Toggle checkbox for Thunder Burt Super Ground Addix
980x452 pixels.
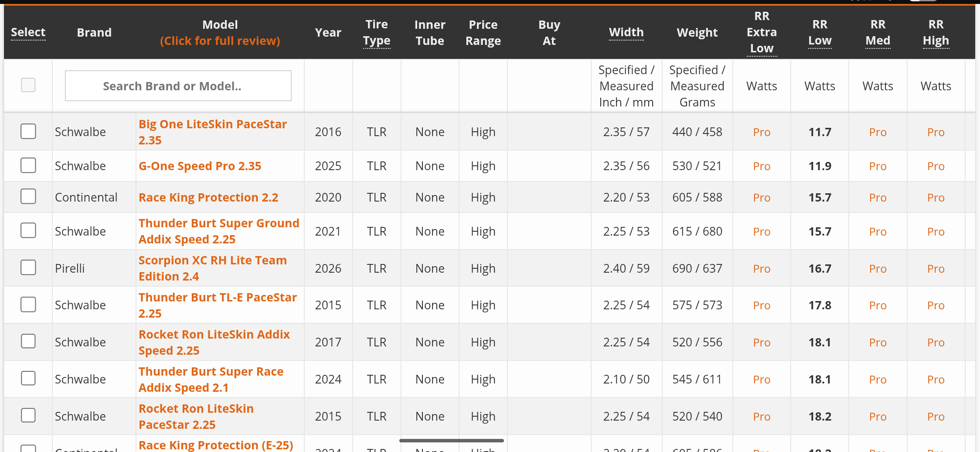(28, 230)
